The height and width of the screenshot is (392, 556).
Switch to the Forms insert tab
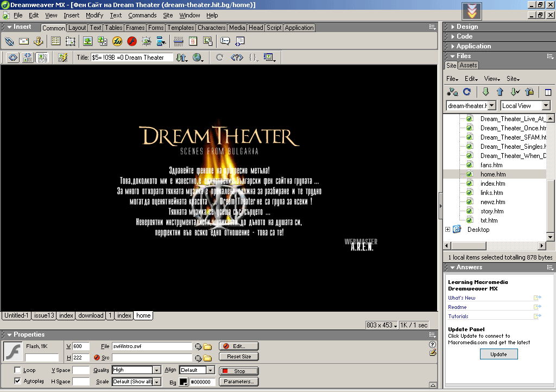pos(156,28)
